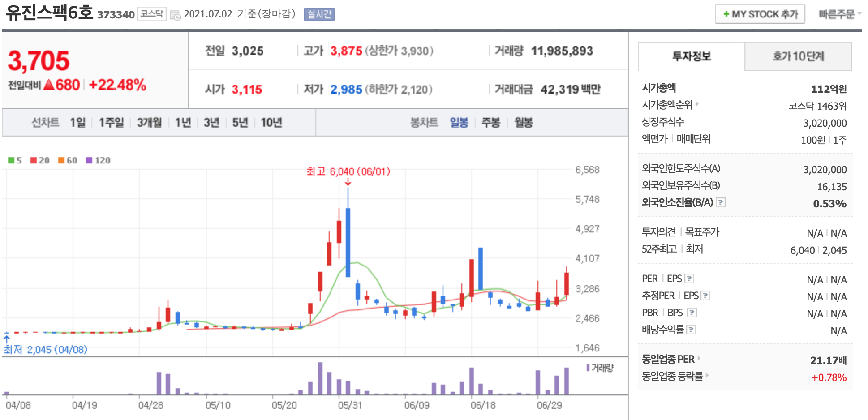Click the last red candlestick on chart
868x420 pixels.
[x=567, y=283]
